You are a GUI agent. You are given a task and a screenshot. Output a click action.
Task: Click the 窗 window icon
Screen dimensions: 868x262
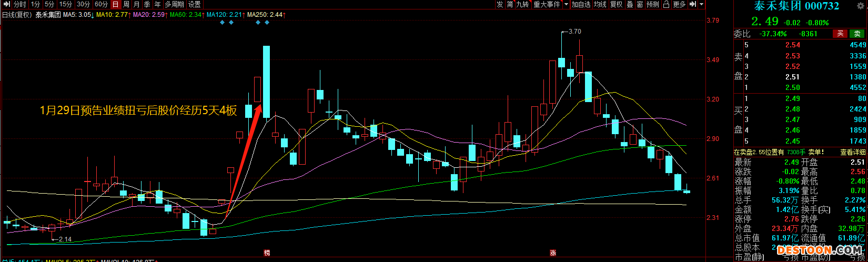pos(640,4)
